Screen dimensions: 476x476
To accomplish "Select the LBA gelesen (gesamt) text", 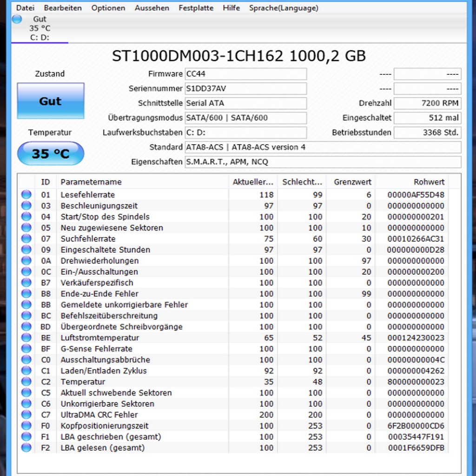I will tap(103, 448).
